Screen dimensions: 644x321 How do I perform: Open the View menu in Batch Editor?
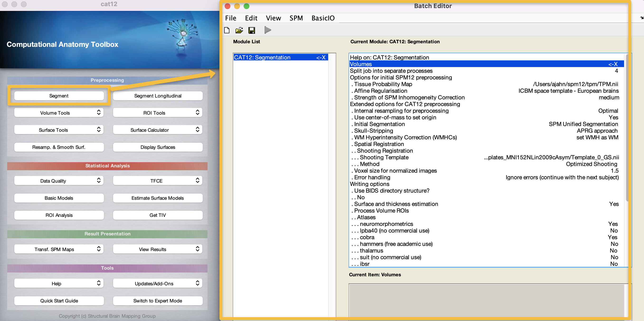[273, 18]
